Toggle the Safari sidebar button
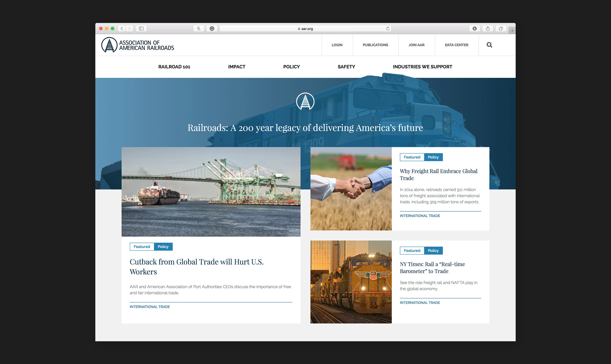611x364 pixels. click(x=141, y=28)
